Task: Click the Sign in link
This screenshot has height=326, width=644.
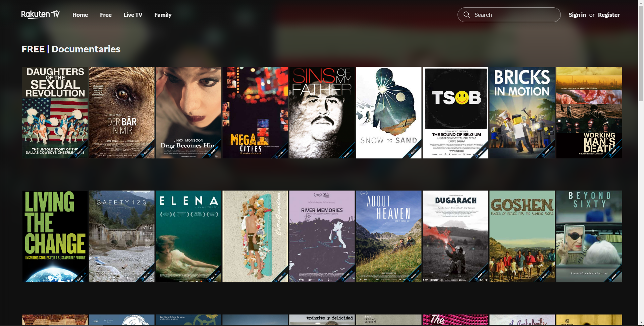Action: pos(577,15)
